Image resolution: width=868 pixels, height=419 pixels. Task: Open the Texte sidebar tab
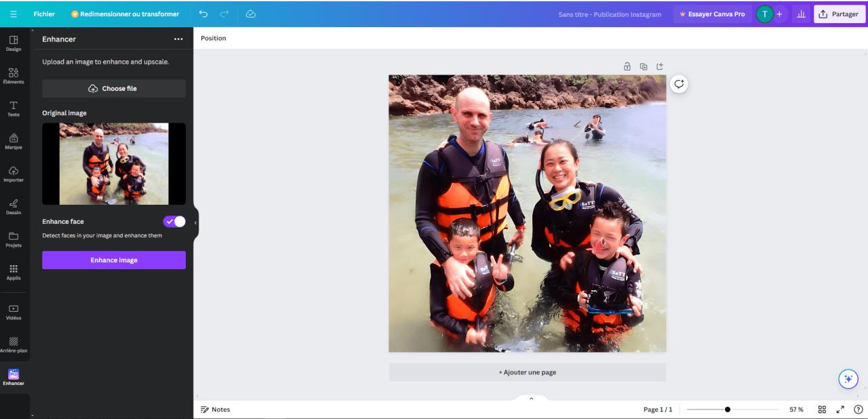point(14,108)
